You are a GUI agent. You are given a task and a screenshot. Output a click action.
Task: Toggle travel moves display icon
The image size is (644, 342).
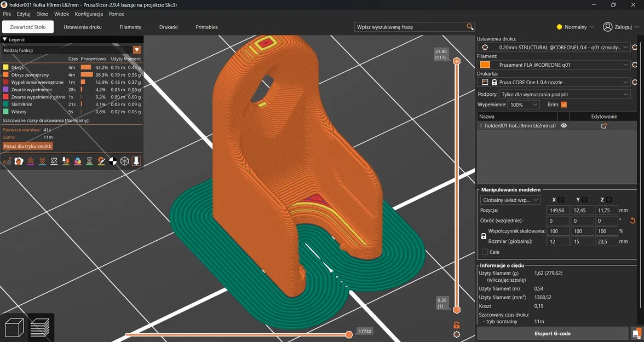(7, 161)
